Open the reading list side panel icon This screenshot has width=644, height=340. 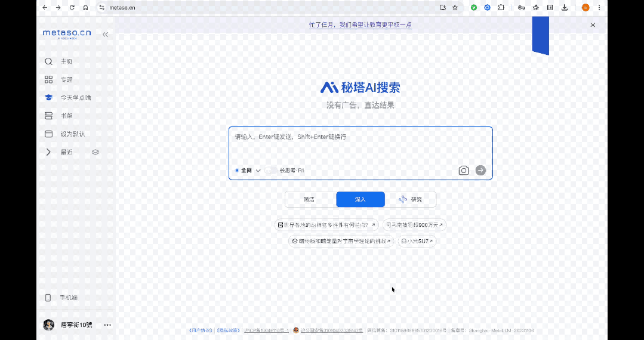pos(550,7)
